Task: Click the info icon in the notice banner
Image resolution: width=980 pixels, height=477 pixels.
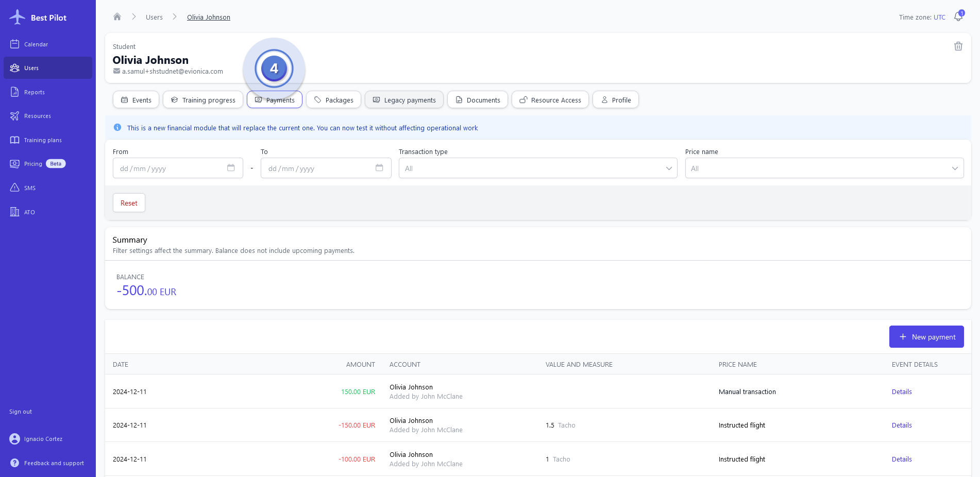Action: [x=117, y=127]
